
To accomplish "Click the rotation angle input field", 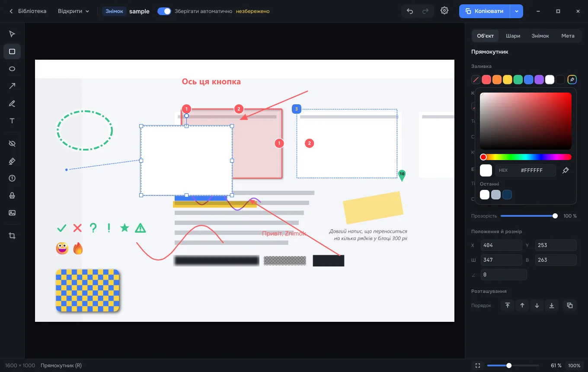I will (504, 275).
